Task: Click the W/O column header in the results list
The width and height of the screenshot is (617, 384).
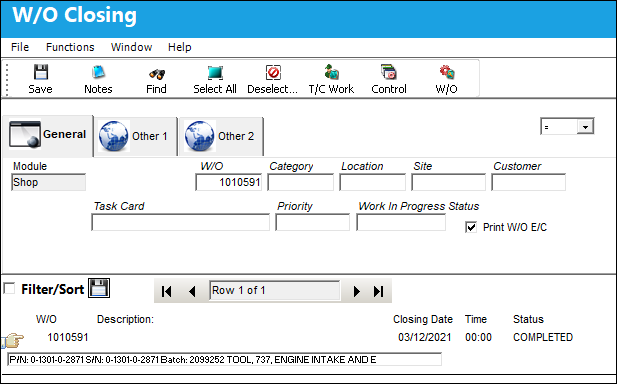Action: coord(46,319)
